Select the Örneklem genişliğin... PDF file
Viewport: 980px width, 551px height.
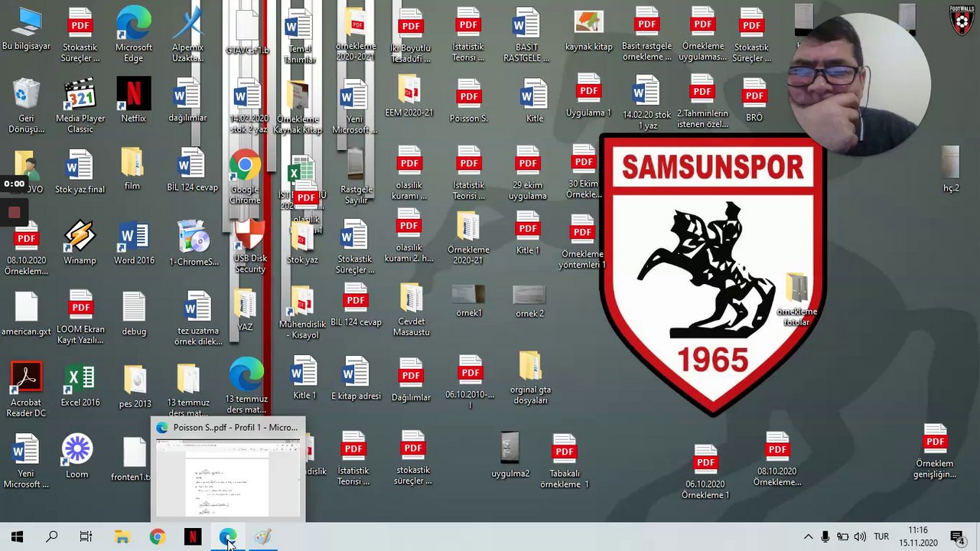pyautogui.click(x=935, y=452)
